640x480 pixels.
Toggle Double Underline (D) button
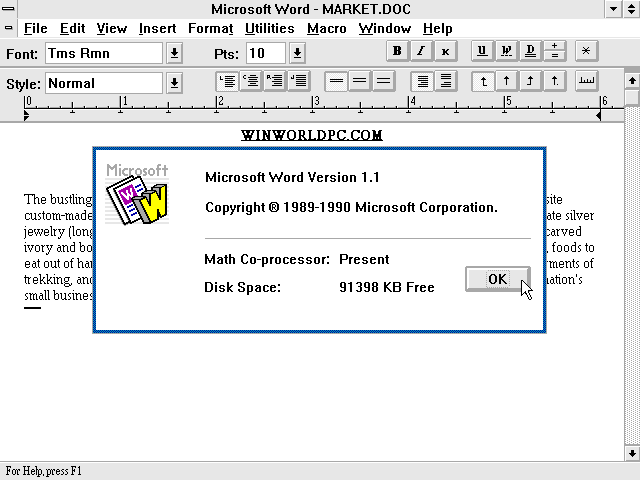pyautogui.click(x=531, y=51)
